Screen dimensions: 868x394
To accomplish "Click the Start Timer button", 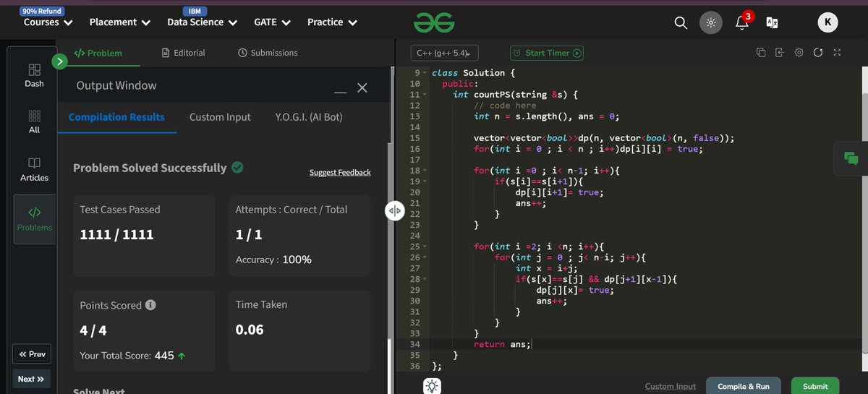I will tap(547, 53).
